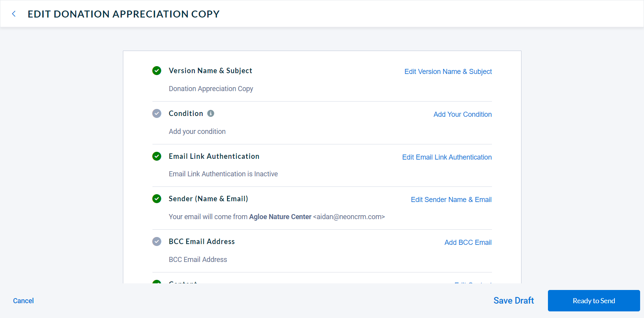The image size is (644, 318).
Task: Click the aidan@neoncrm.com email address
Action: click(x=349, y=217)
